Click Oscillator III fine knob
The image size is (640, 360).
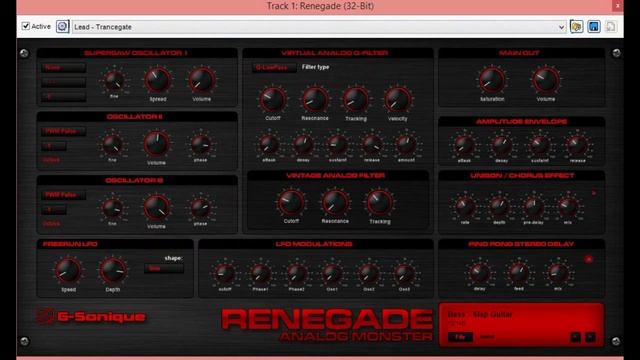click(112, 208)
